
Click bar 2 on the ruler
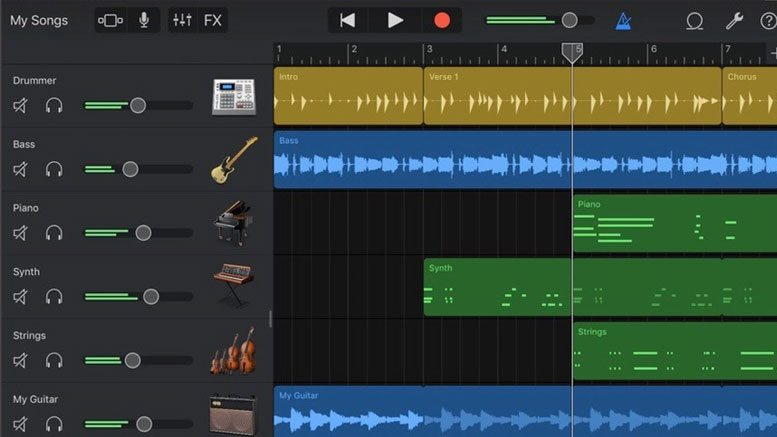[354, 49]
